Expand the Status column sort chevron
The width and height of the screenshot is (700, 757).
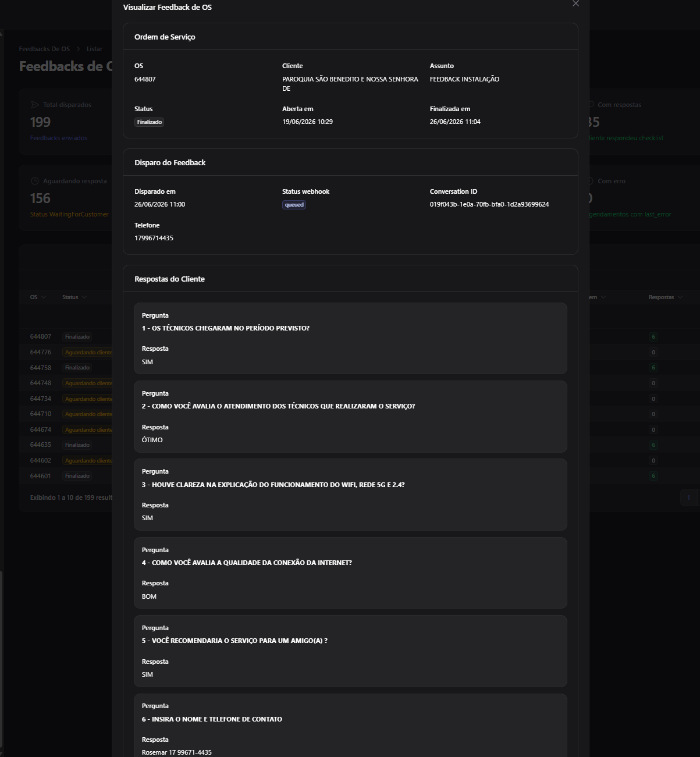pyautogui.click(x=84, y=297)
